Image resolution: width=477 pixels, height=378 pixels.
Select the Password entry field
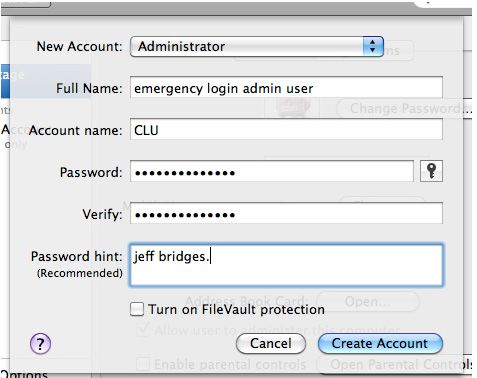point(272,171)
